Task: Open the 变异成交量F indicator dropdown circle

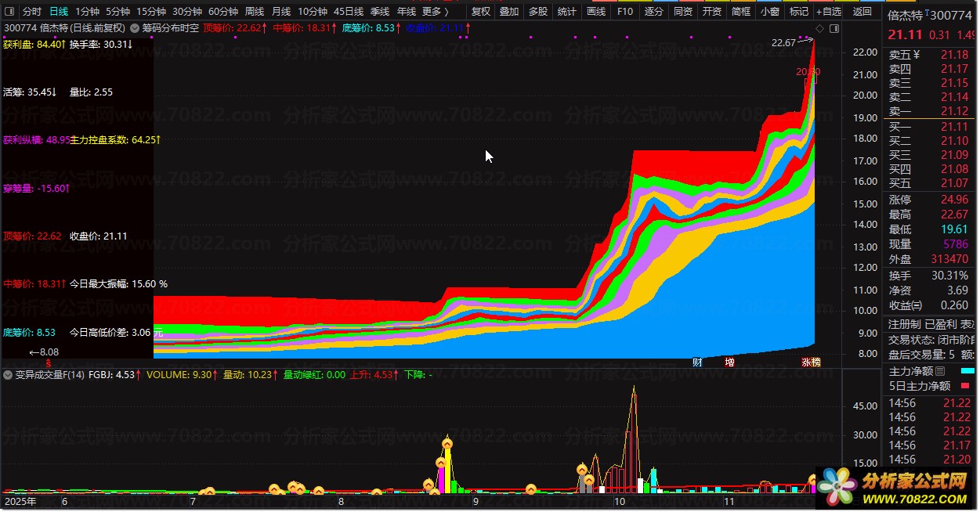Action: [9, 375]
